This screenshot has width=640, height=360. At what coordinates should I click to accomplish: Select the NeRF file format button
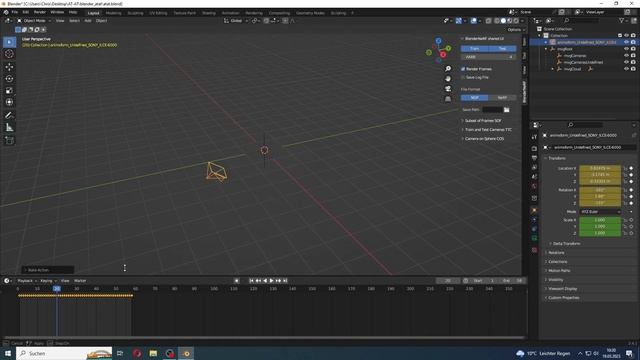[x=502, y=98]
